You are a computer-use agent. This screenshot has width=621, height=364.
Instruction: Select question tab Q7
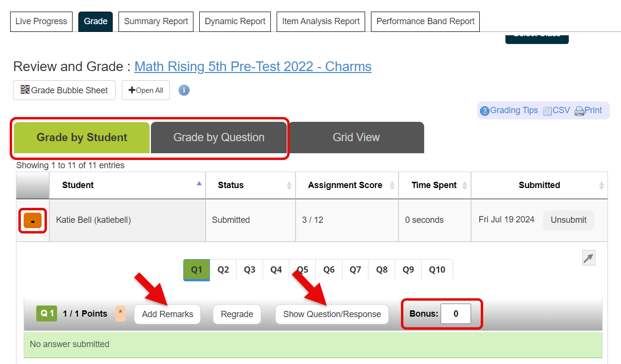point(355,270)
